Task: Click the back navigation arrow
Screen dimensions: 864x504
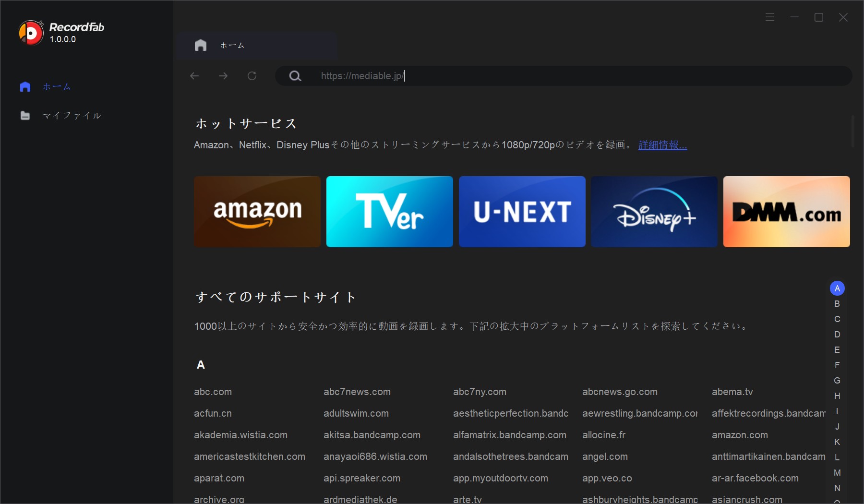Action: [194, 76]
